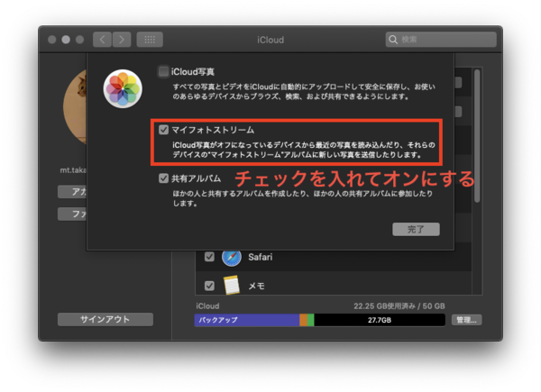
Task: Click the Safari label in app list
Action: (261, 257)
